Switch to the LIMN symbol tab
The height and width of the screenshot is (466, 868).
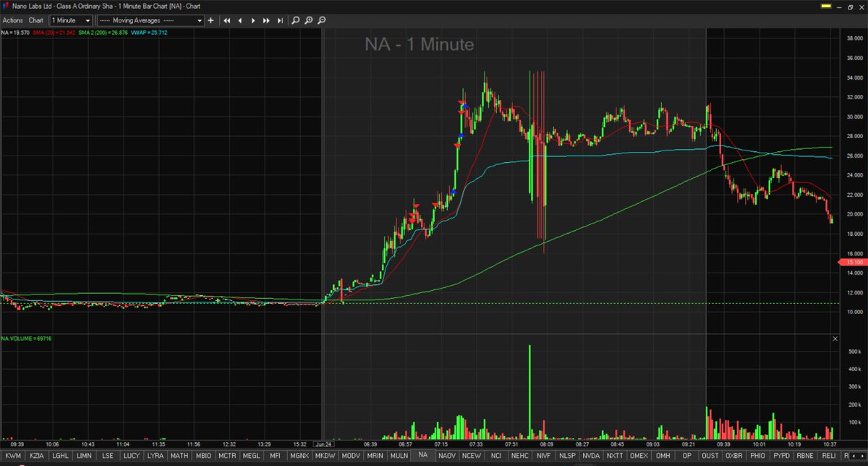click(84, 456)
